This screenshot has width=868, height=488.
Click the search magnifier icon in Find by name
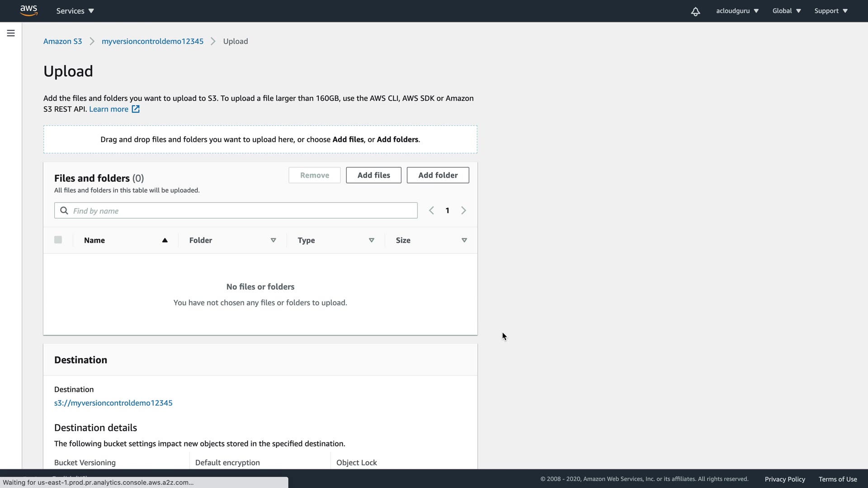(x=64, y=211)
